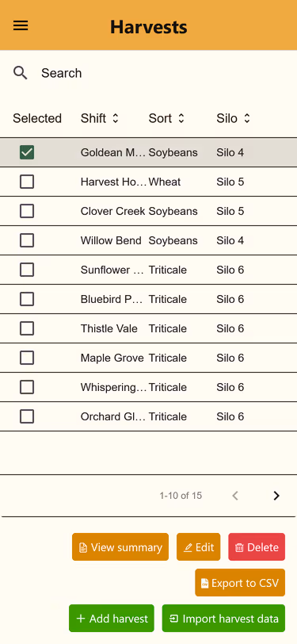
Task: Select the Harvest Ho… row checkbox
Action: click(27, 182)
